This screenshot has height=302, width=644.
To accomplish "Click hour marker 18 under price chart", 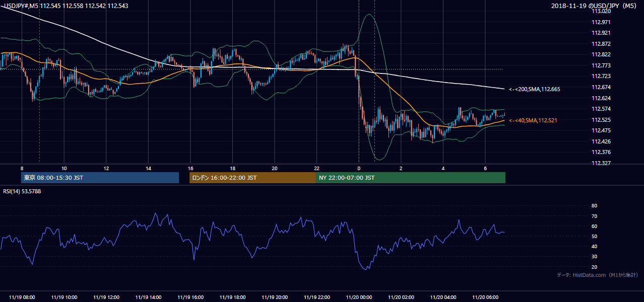I will point(232,168).
